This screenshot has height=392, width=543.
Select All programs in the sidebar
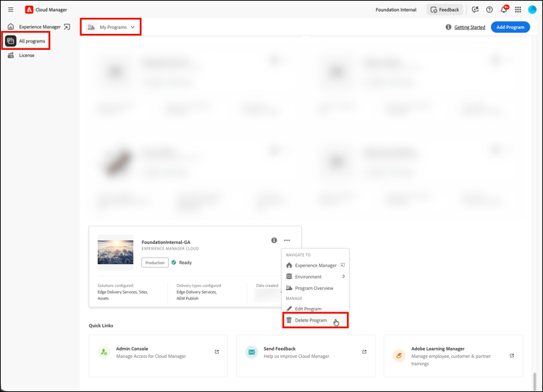pyautogui.click(x=25, y=41)
